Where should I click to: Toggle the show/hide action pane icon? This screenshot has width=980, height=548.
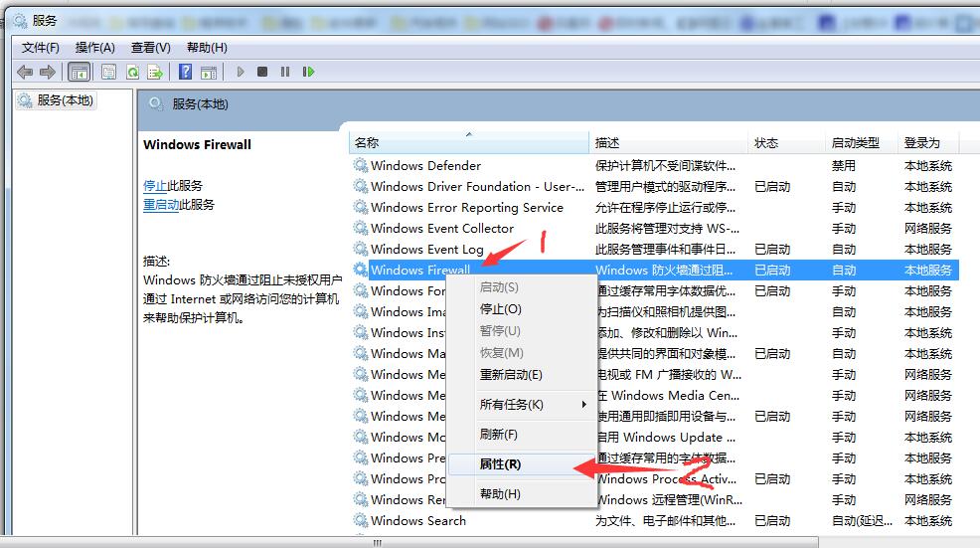click(209, 72)
